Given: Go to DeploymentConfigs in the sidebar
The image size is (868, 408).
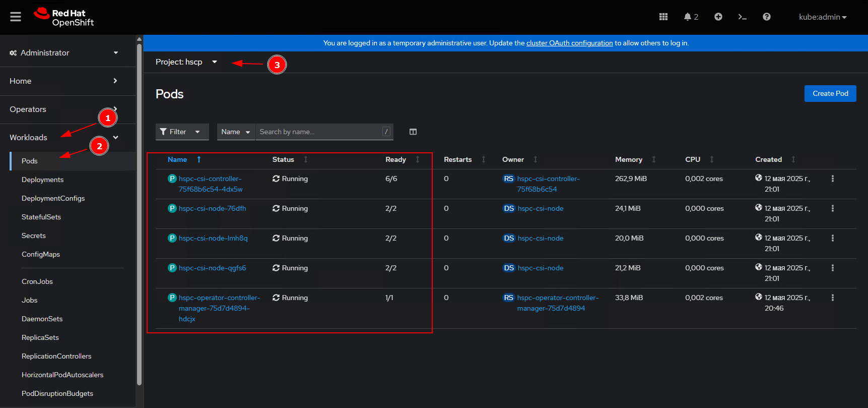Looking at the screenshot, I should 53,198.
